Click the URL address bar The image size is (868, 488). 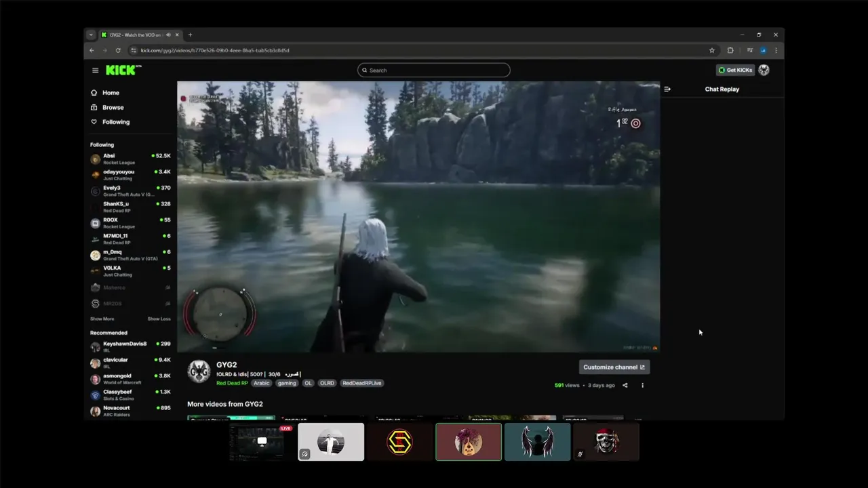[420, 50]
